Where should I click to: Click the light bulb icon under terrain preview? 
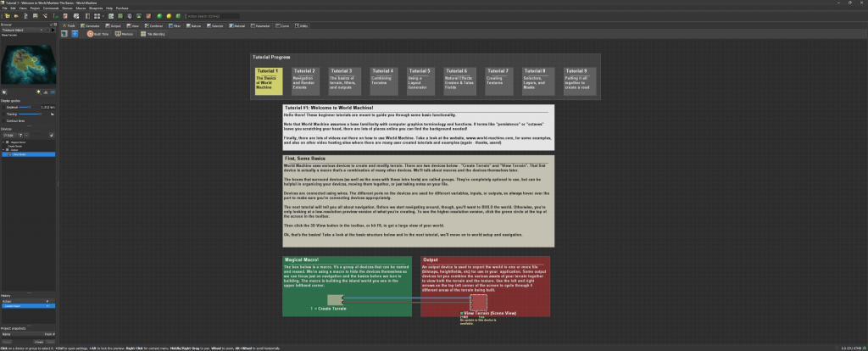[x=39, y=92]
